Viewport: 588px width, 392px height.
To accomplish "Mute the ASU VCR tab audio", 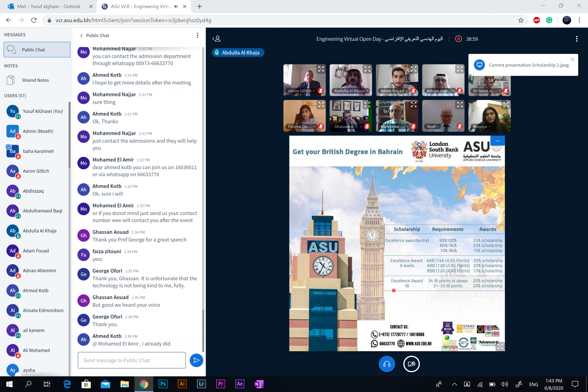I will [x=176, y=6].
